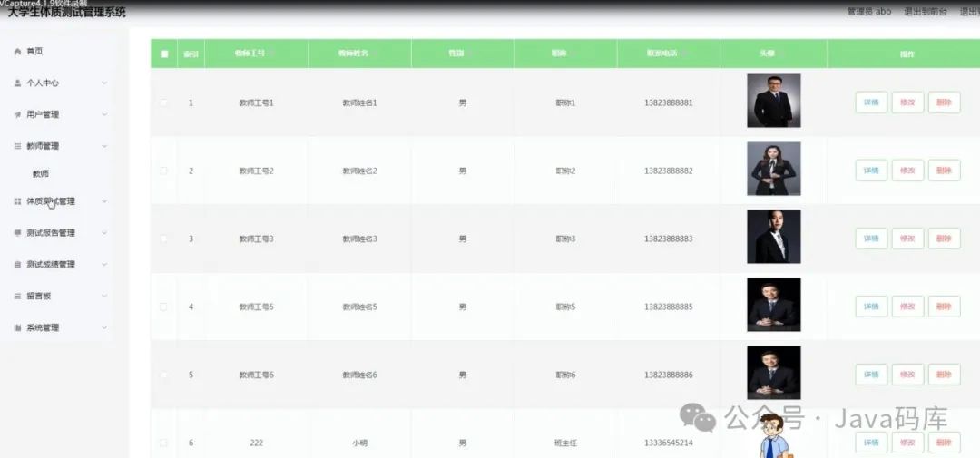The height and width of the screenshot is (458, 980).
Task: Click 删除 button for 教师姓名3
Action: pyautogui.click(x=944, y=239)
